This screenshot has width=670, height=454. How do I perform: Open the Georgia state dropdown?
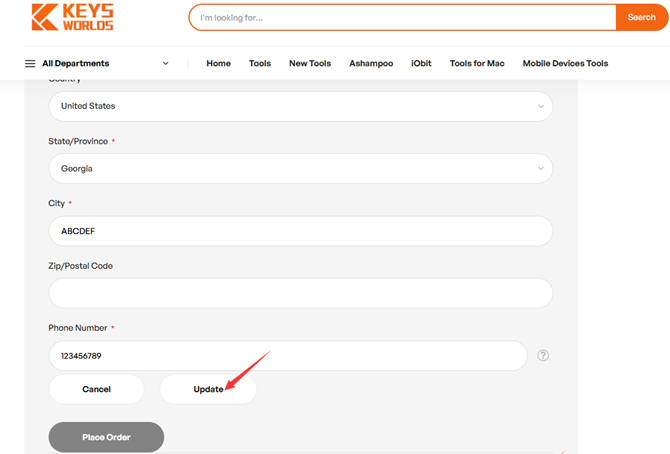[301, 168]
